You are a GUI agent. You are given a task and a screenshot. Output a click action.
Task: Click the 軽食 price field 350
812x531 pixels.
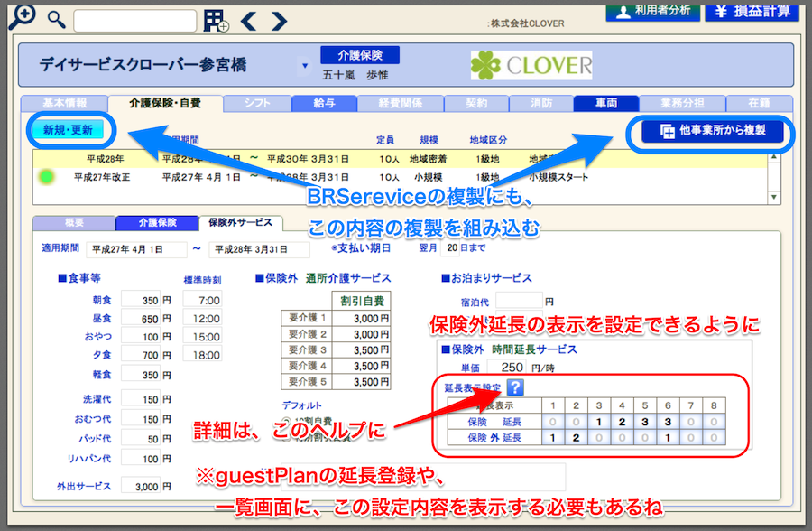point(141,375)
